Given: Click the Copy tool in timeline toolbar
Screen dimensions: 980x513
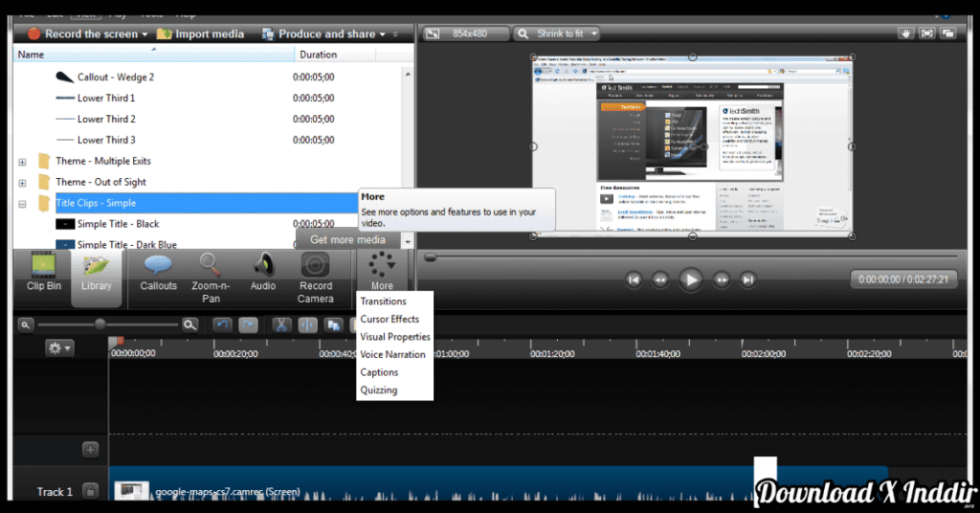Looking at the screenshot, I should click(334, 324).
